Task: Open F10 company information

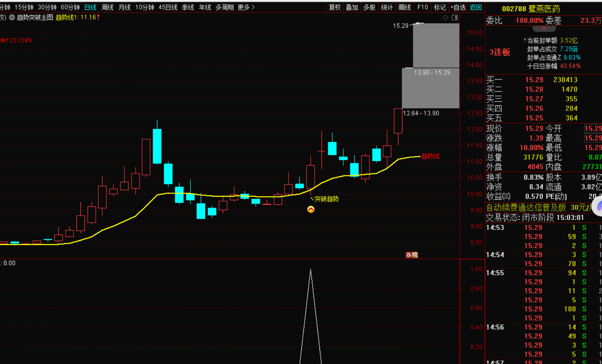Action: point(423,7)
